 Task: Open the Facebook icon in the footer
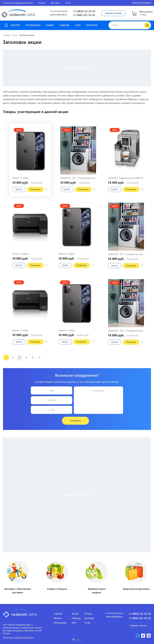pos(137,635)
